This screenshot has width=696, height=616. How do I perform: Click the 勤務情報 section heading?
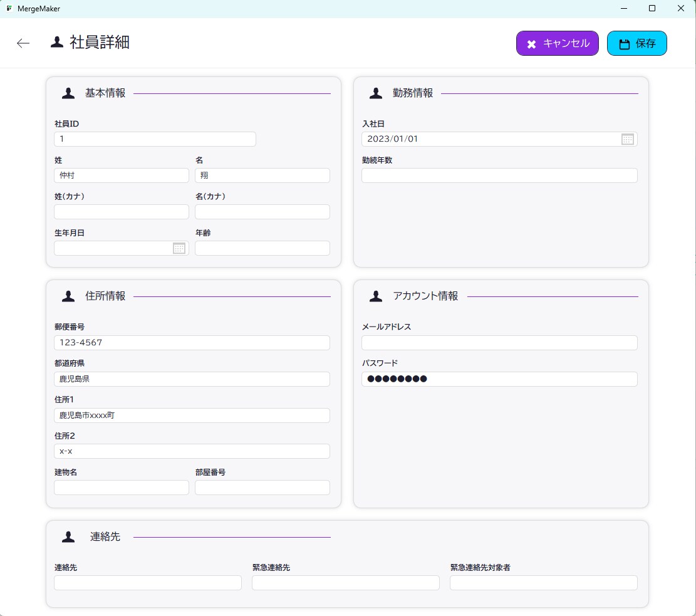413,93
